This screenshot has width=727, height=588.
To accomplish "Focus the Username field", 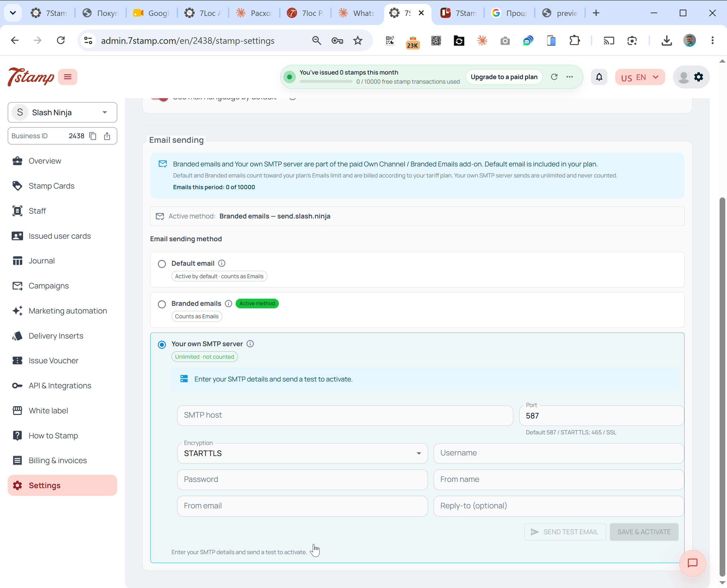I will tap(559, 453).
